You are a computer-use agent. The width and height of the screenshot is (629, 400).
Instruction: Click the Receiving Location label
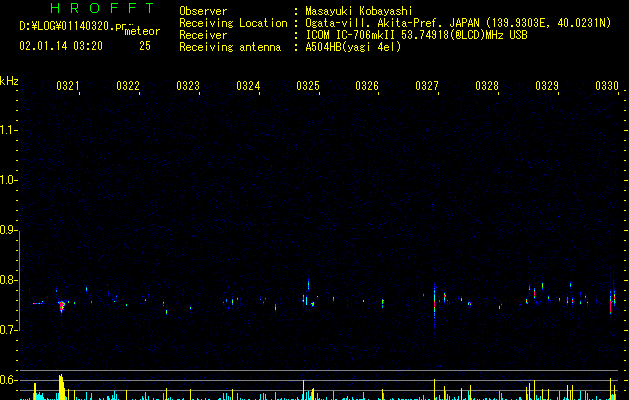[x=233, y=23]
